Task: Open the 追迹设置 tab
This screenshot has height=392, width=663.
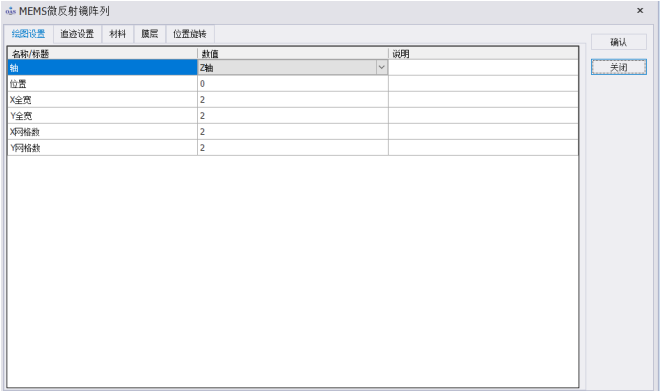Action: point(77,34)
